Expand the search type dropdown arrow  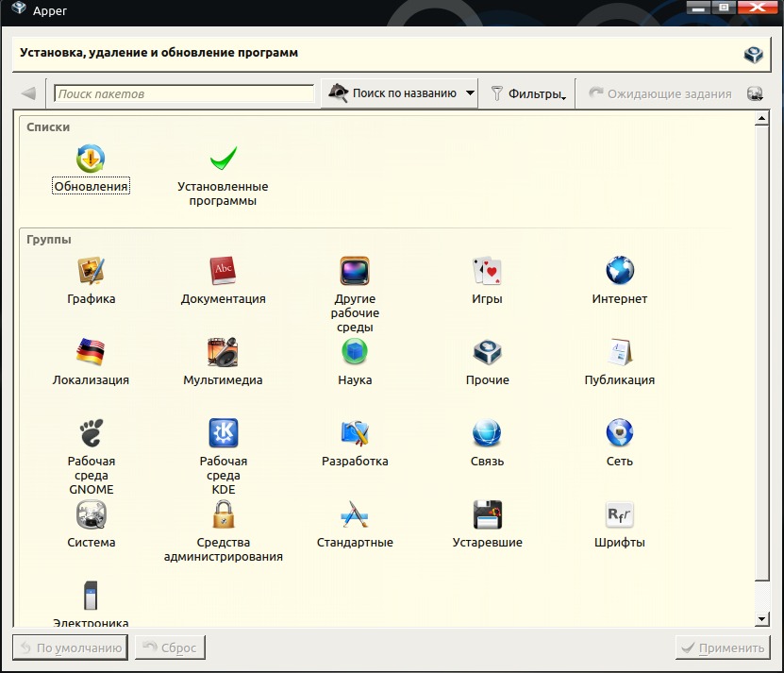pyautogui.click(x=470, y=93)
